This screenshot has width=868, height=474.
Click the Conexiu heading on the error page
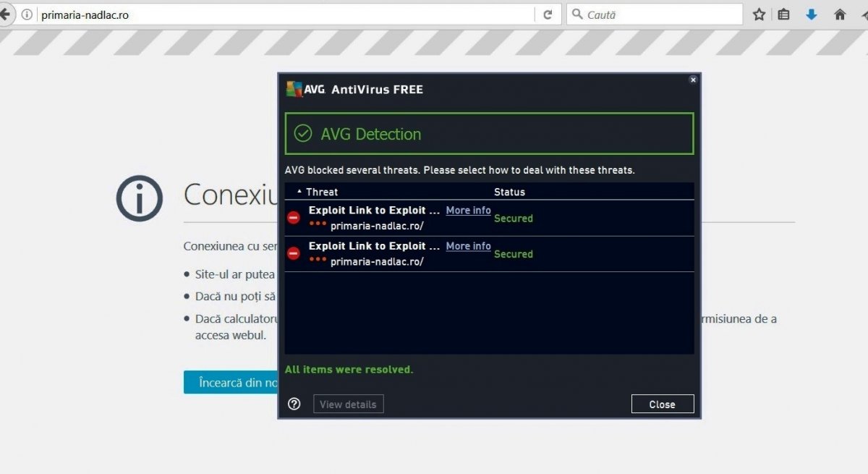coord(231,195)
